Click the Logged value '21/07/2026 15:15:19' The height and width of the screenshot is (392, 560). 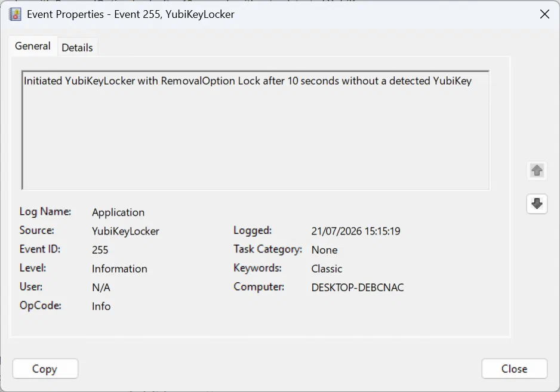tap(356, 232)
